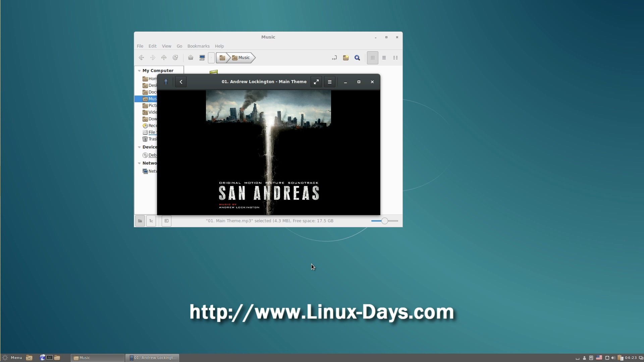
Task: Open File System in sidebar
Action: pyautogui.click(x=150, y=132)
